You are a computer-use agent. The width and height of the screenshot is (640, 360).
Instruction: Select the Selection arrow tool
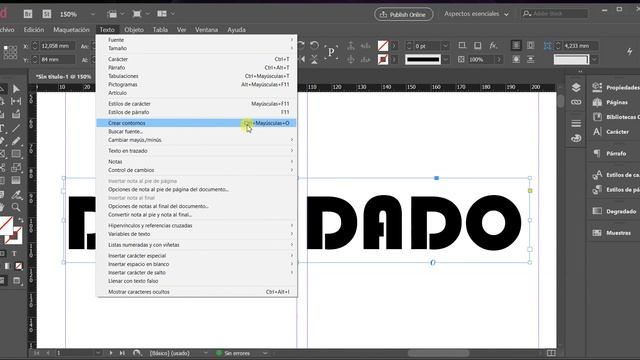pos(16,89)
